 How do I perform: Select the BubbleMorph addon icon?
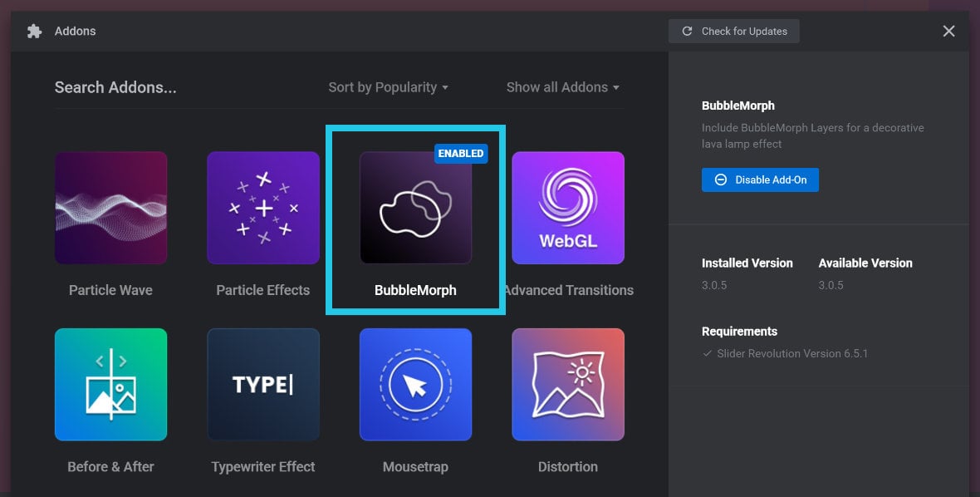coord(415,208)
